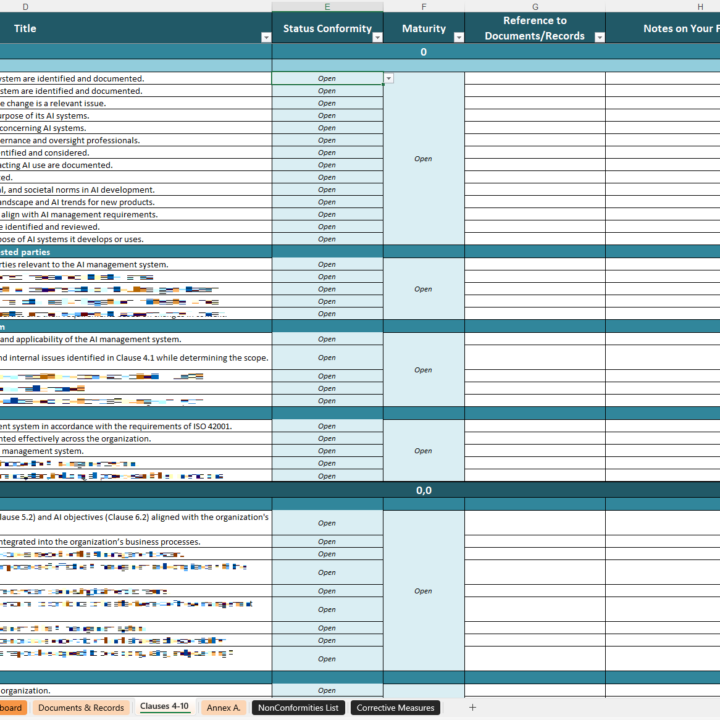The width and height of the screenshot is (720, 720).
Task: Expand the selected Open cell's validation dropdown arrow
Action: 388,79
